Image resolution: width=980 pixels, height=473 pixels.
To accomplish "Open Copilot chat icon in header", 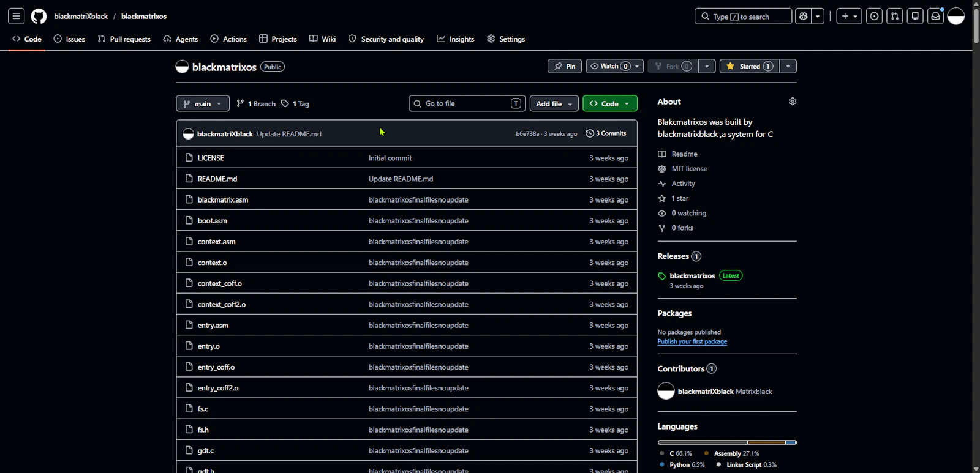I will (804, 17).
